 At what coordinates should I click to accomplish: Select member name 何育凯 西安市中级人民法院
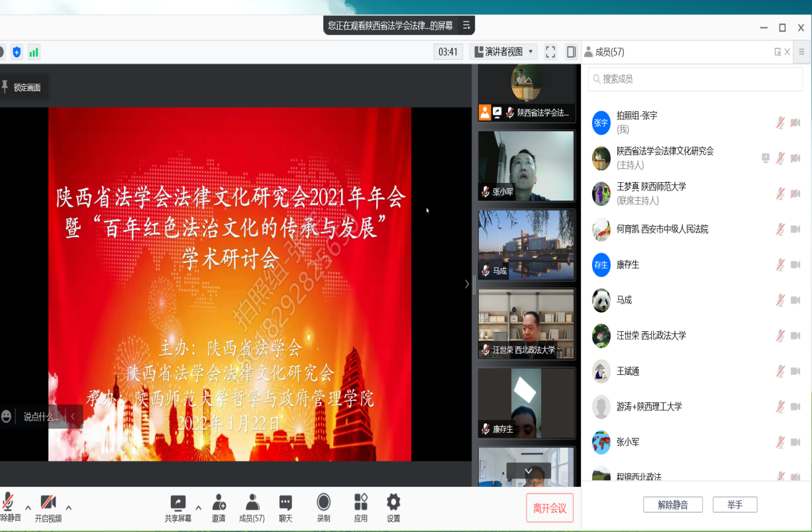662,229
